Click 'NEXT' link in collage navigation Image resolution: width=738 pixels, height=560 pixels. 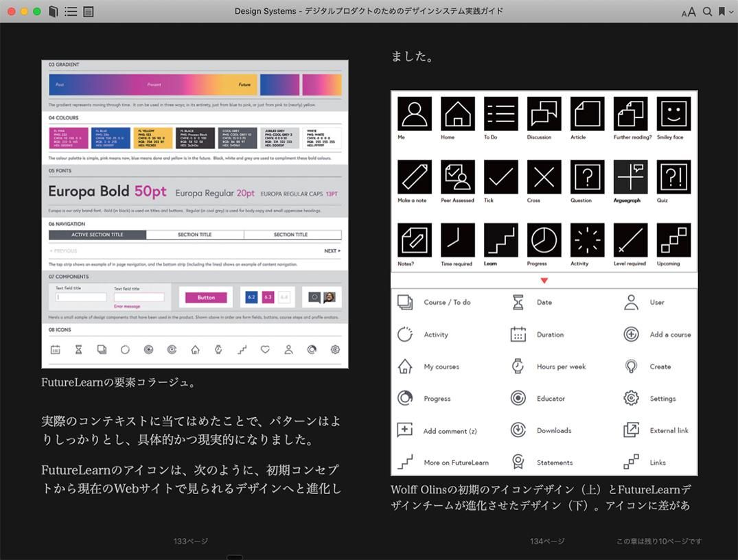pyautogui.click(x=332, y=250)
